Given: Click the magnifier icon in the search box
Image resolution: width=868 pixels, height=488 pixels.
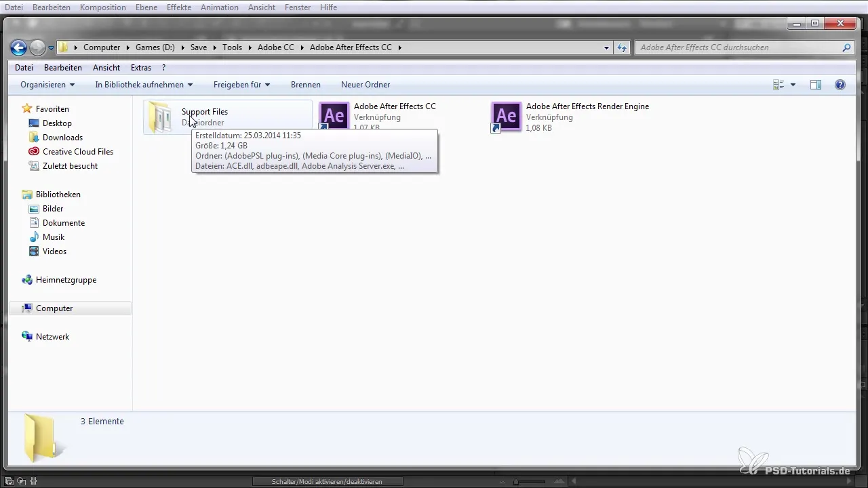Looking at the screenshot, I should point(846,48).
